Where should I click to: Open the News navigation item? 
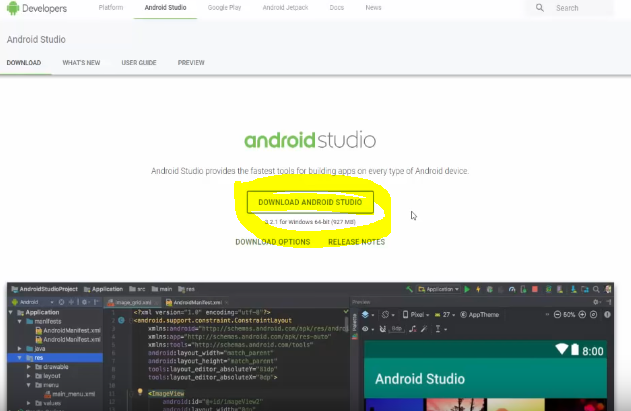point(373,8)
